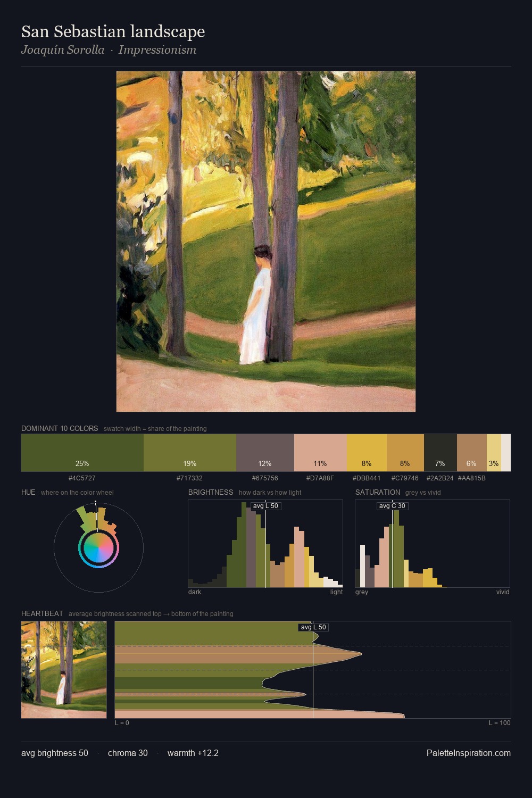Click the '#717332' hex code label
Viewport: 532px width, 798px height.
pos(189,478)
